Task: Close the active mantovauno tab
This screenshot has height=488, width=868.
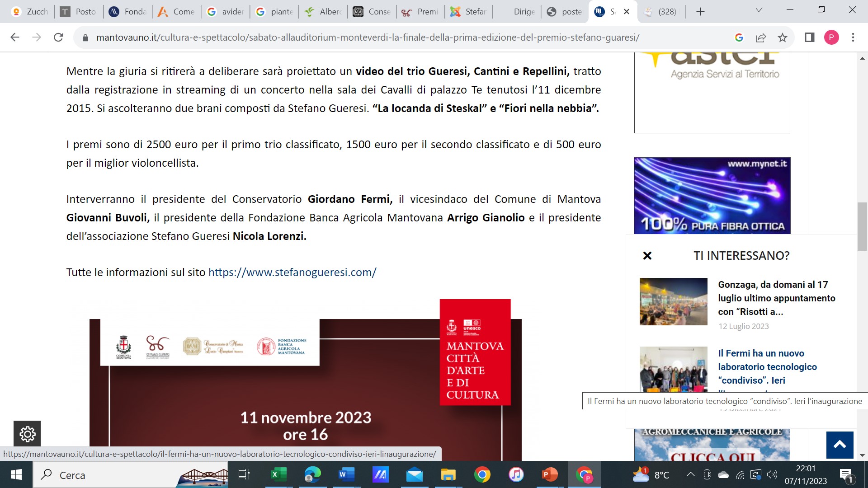Action: coord(627,12)
